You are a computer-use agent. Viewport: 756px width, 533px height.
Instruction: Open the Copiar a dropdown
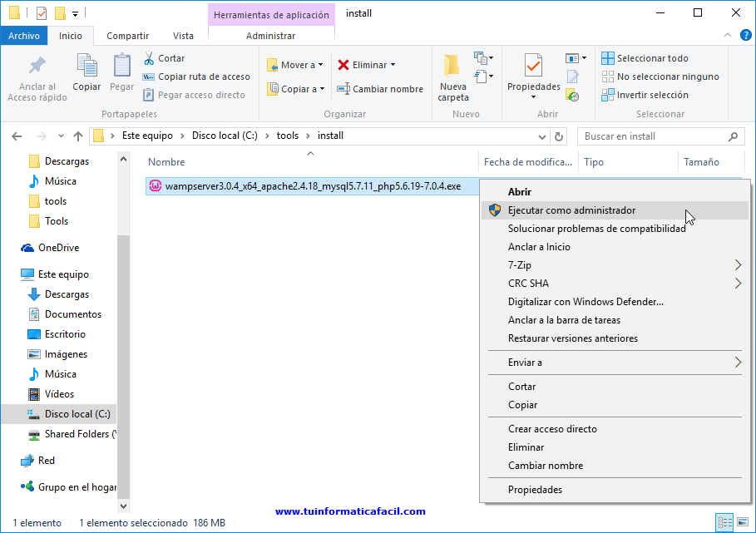296,89
